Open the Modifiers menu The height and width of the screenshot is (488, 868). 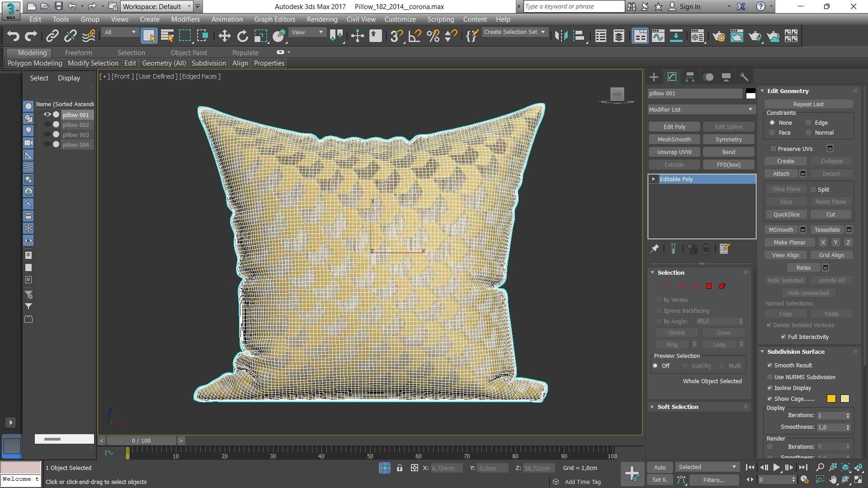pyautogui.click(x=185, y=19)
